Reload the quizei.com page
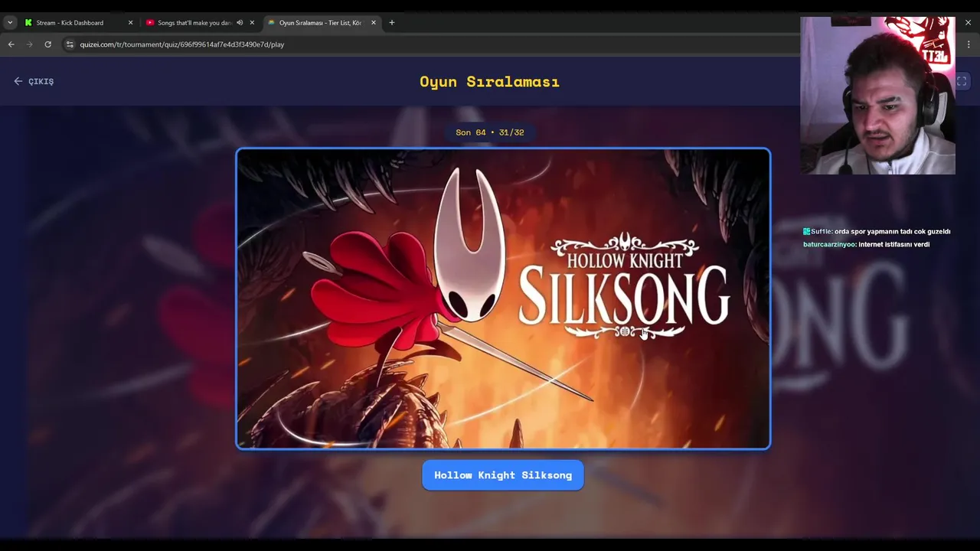 pos(47,44)
